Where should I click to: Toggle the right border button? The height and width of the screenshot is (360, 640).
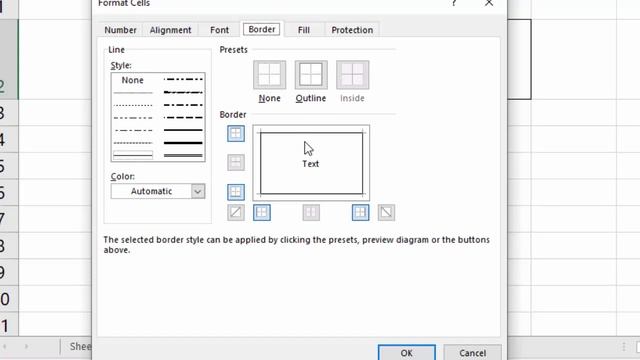click(360, 212)
